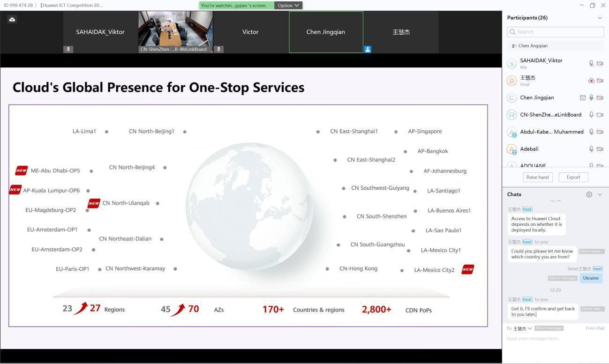The height and width of the screenshot is (364, 609).
Task: Toggle SAHAIDAK_Viktor microphone in participants list
Action: pyautogui.click(x=591, y=63)
